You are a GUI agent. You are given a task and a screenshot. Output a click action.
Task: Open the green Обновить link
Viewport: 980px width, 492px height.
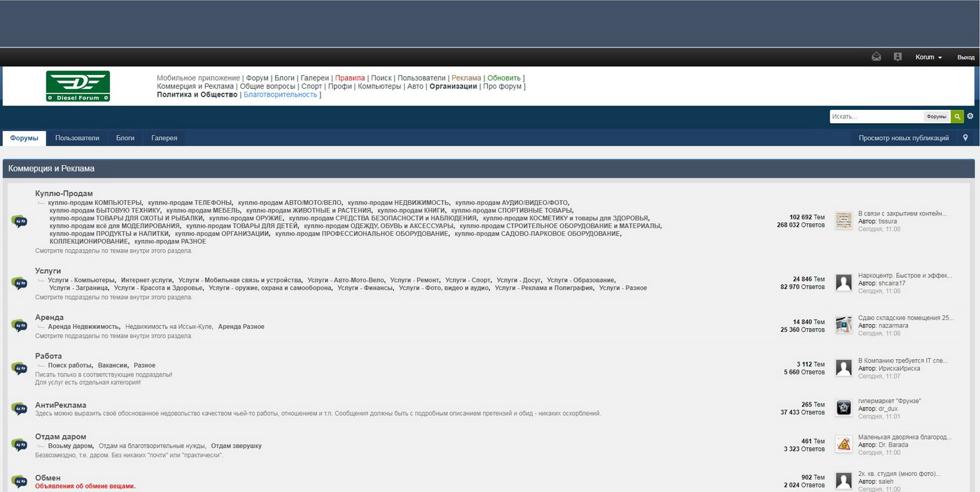click(x=504, y=78)
